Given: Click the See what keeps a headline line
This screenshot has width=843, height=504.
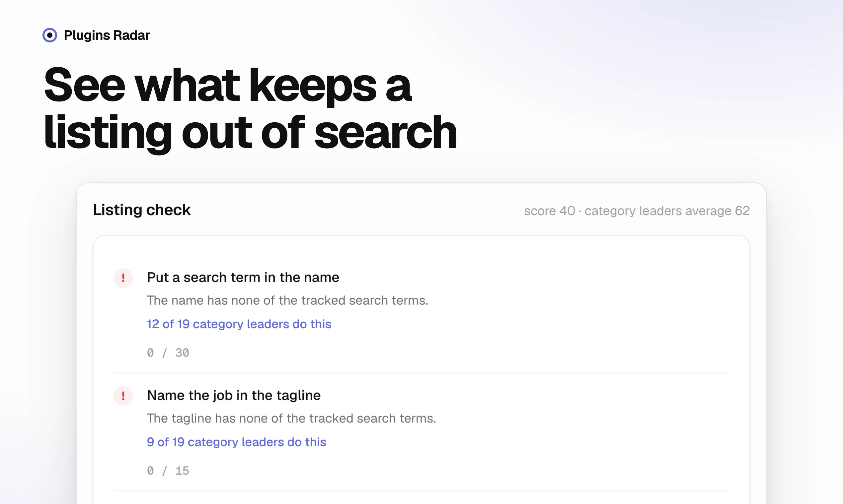Looking at the screenshot, I should (x=228, y=85).
